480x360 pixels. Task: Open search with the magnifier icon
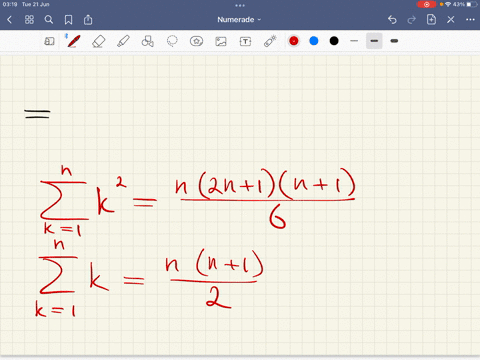(x=49, y=20)
